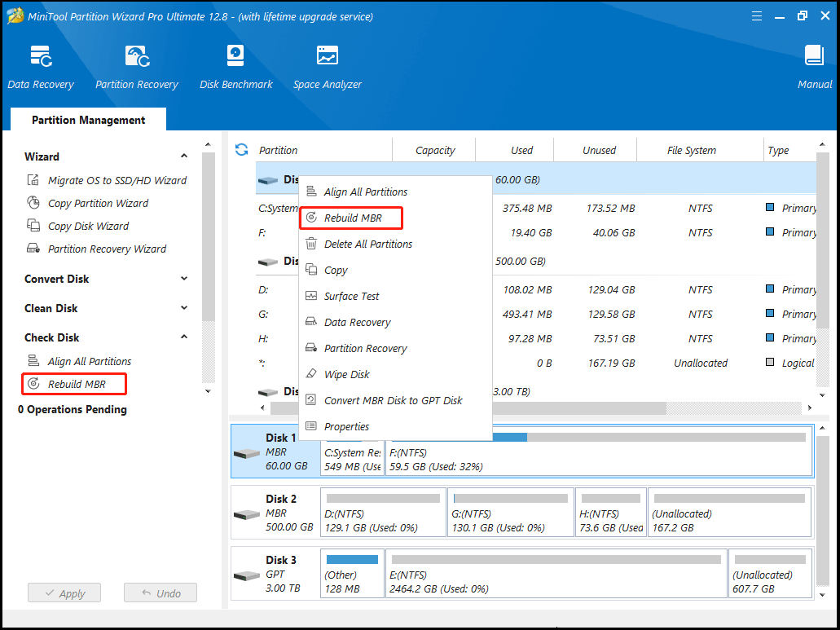Image resolution: width=840 pixels, height=630 pixels.
Task: Click the Delete All Partitions trash icon
Action: tap(311, 244)
